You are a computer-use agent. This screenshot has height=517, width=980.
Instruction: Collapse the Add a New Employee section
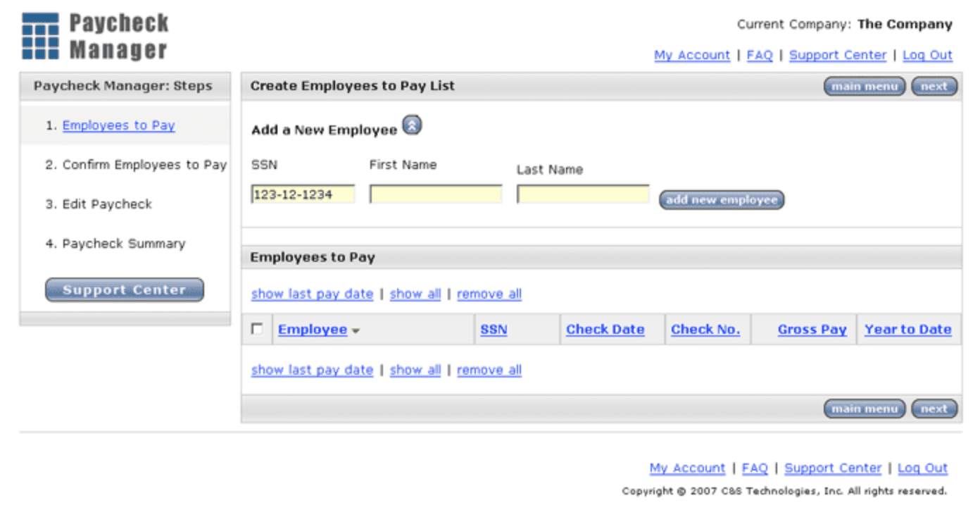tap(413, 125)
